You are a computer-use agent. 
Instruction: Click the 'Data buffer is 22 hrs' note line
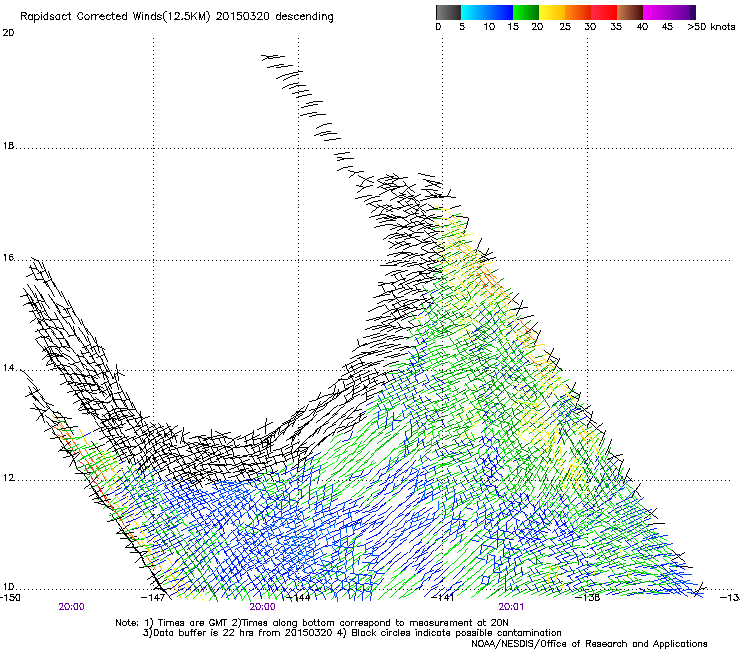(352, 633)
